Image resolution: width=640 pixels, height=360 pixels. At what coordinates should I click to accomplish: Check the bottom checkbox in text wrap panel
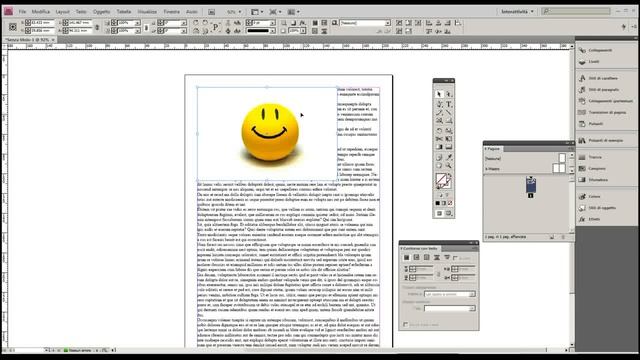click(405, 324)
